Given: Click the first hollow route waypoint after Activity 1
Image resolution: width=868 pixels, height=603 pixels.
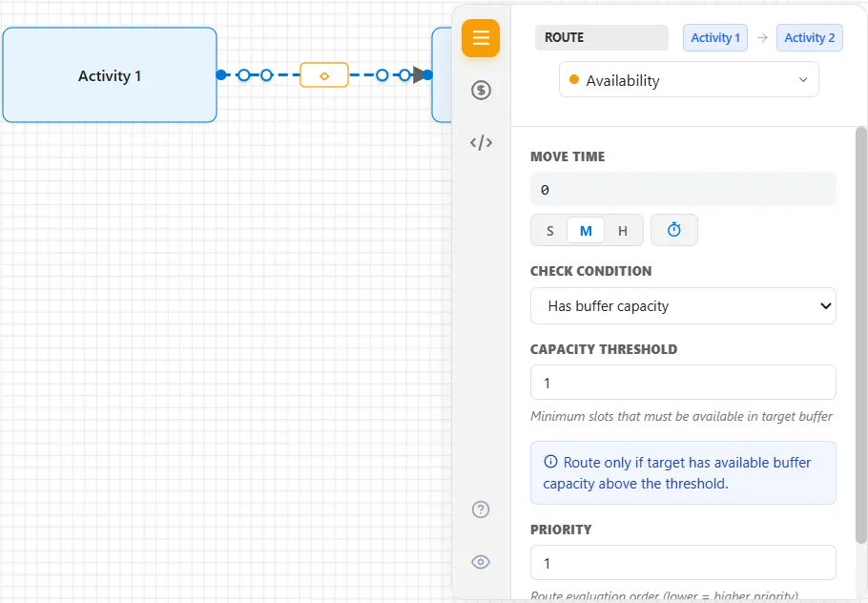Looking at the screenshot, I should 243,74.
